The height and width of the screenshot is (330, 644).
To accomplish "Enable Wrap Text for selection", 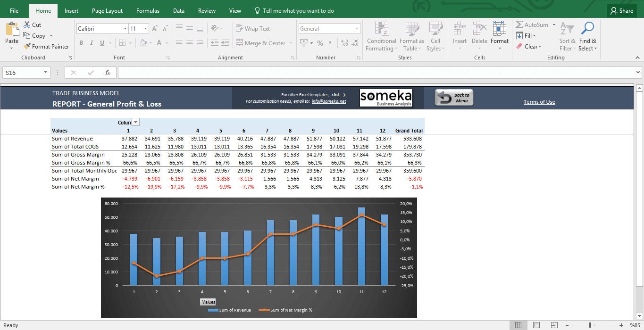I will 253,28.
